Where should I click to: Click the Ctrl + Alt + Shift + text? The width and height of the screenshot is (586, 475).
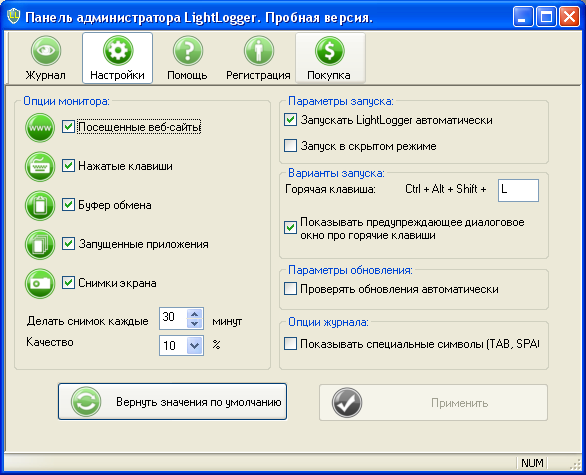click(445, 189)
